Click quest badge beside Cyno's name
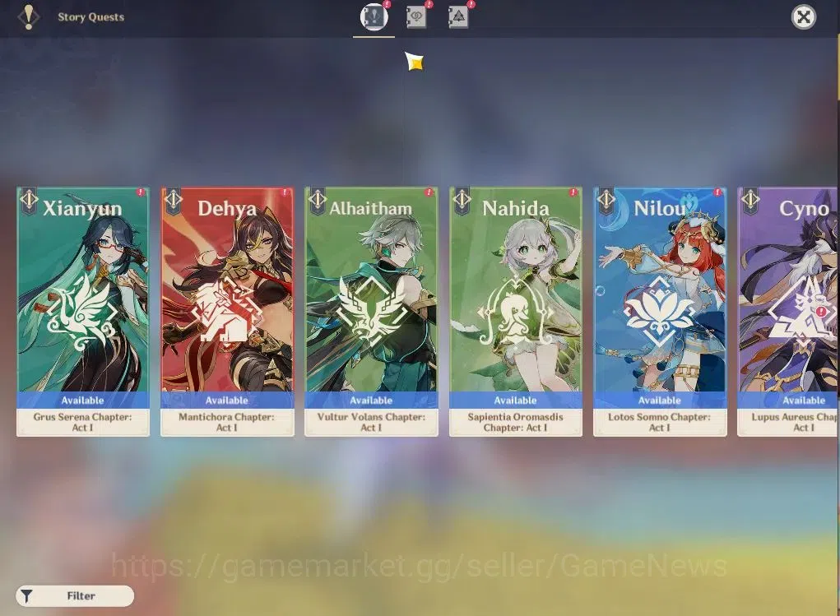Screen dimensions: 840x616 point(750,200)
